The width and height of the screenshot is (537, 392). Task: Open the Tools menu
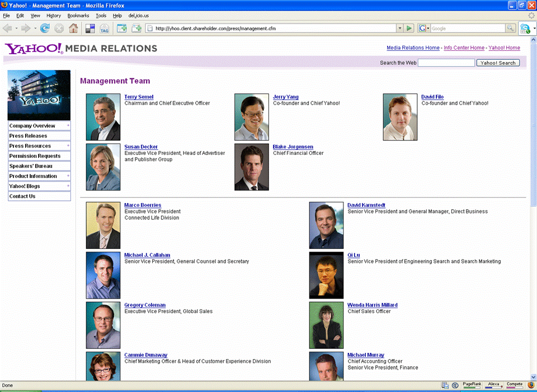coord(101,16)
